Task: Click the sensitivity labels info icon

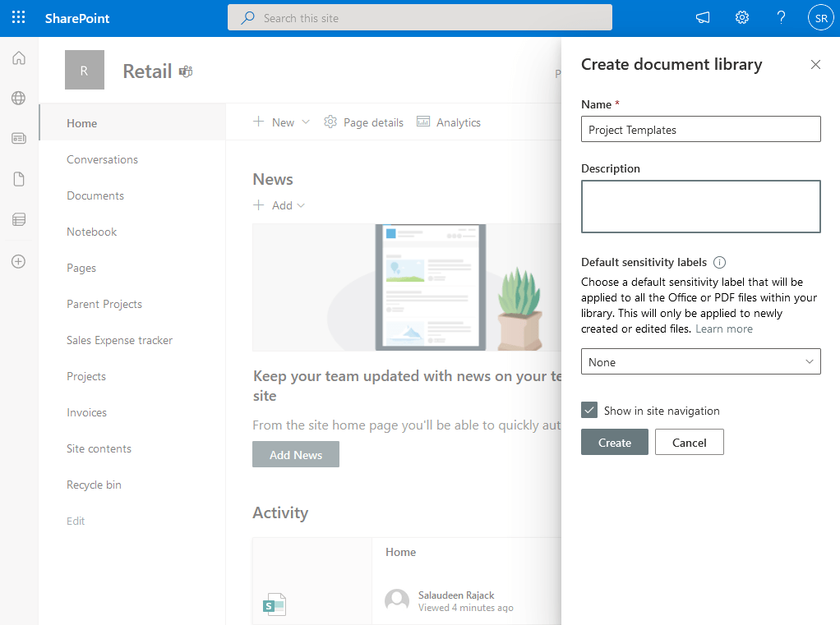Action: (x=719, y=262)
